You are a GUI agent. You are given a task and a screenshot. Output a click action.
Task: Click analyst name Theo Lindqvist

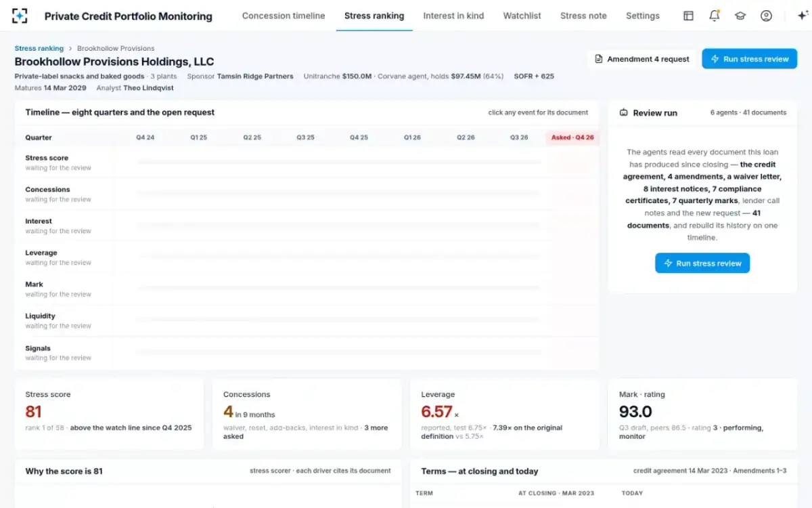click(x=150, y=88)
